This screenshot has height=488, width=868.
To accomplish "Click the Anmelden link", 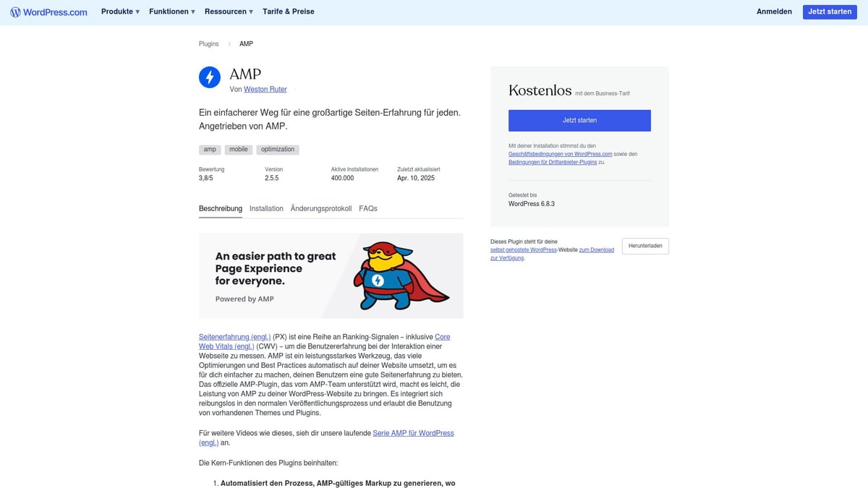I will click(x=774, y=12).
